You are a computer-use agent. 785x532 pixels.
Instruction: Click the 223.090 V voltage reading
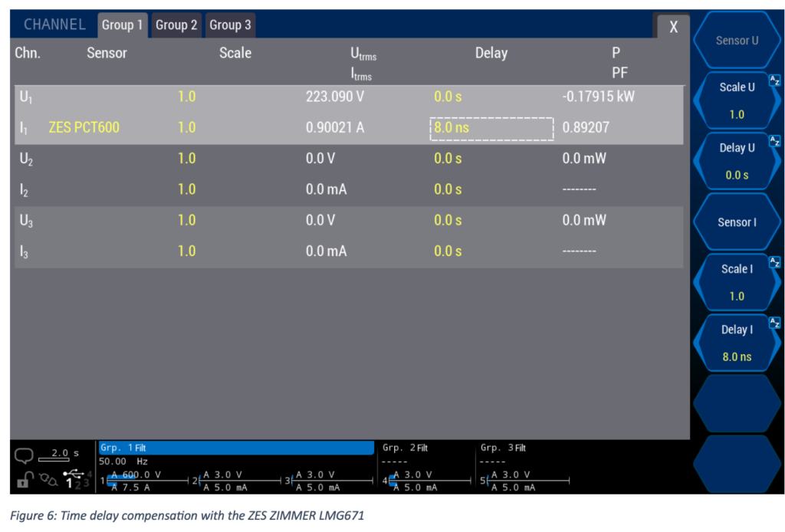coord(335,97)
